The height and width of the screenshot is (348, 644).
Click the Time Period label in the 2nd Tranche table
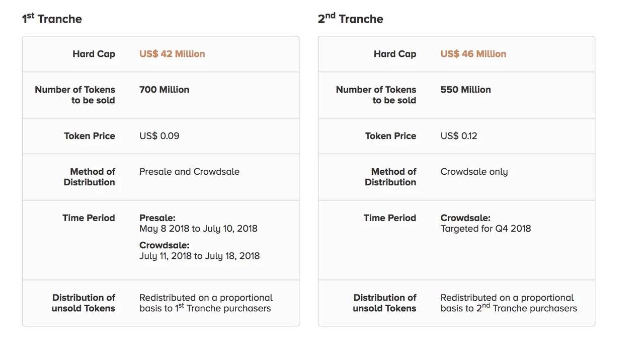(x=390, y=218)
